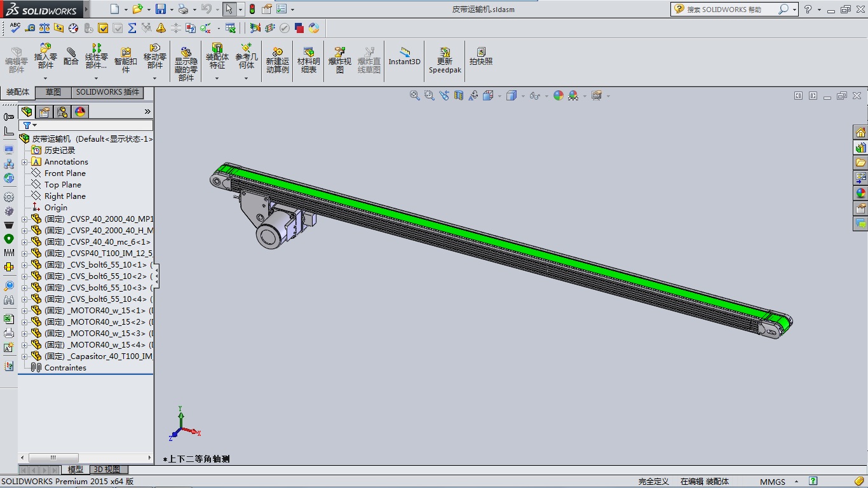The image size is (868, 488).
Task: Click Zoom to Area icon in viewport toolbar
Action: [x=430, y=95]
